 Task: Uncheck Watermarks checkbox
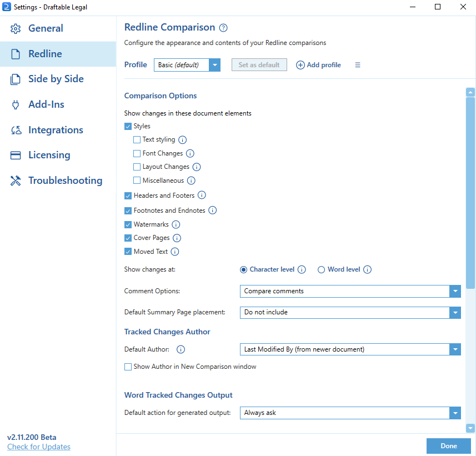pos(128,224)
